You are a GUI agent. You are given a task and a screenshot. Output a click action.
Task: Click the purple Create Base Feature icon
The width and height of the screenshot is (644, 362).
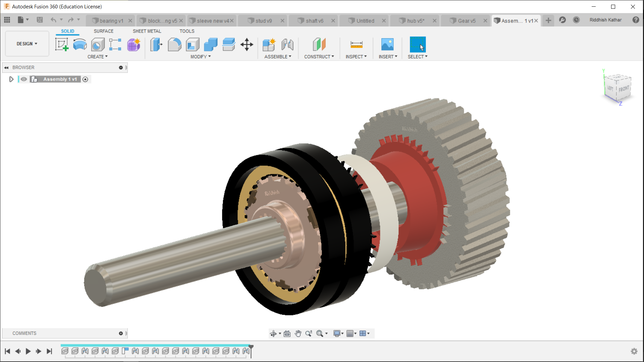133,44
